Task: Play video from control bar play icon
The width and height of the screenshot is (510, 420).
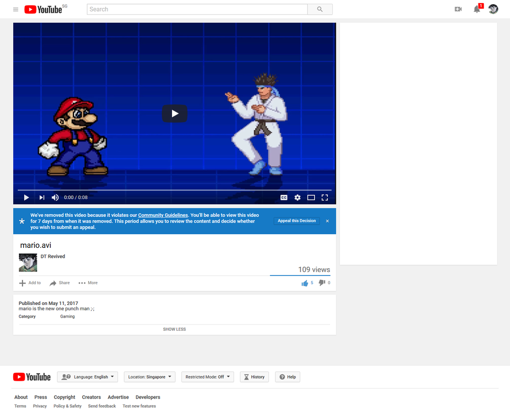Action: (26, 197)
